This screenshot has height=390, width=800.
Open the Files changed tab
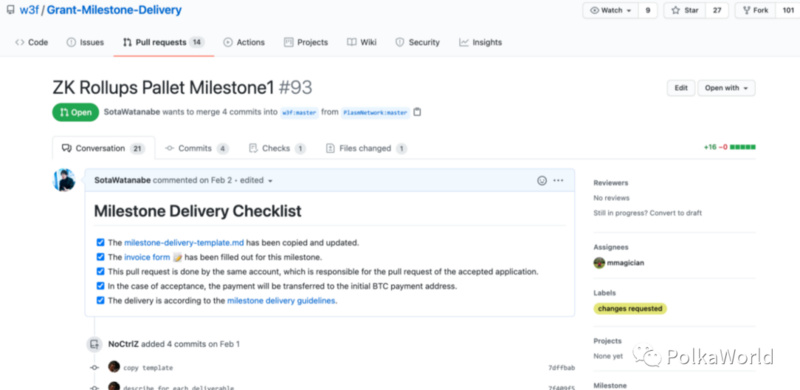[366, 149]
